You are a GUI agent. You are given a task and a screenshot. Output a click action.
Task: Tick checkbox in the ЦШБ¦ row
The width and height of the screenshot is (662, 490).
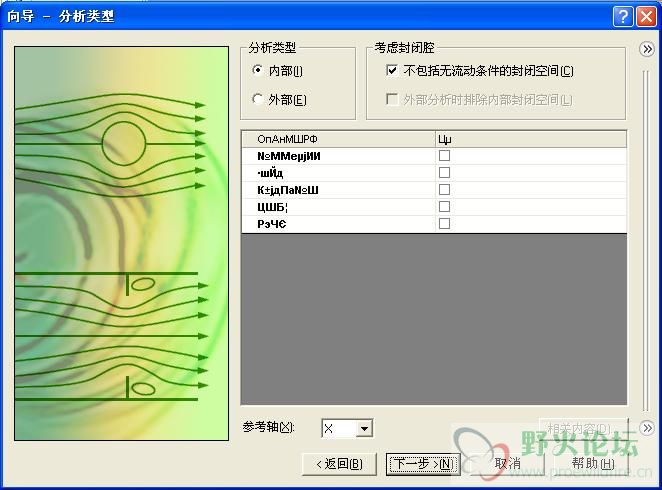click(x=444, y=206)
